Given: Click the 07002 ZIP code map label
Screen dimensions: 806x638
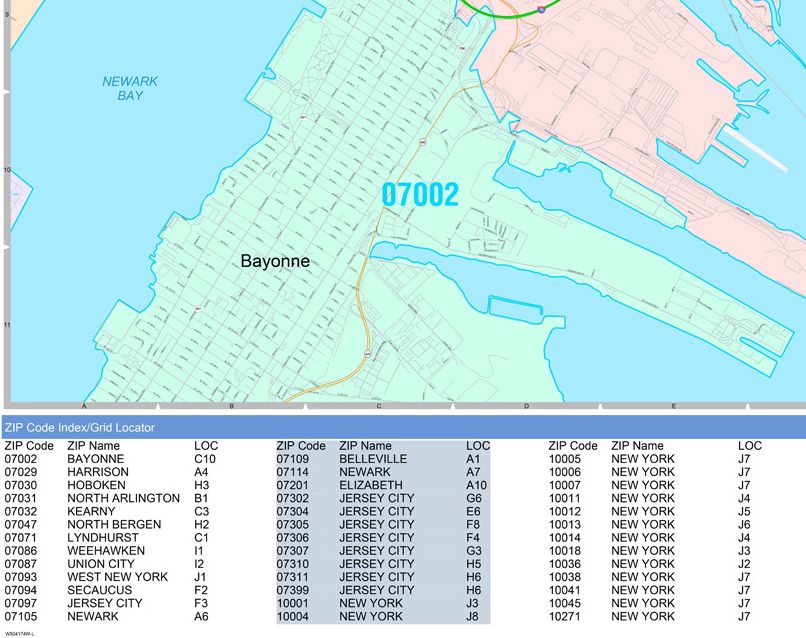Looking at the screenshot, I should (419, 194).
